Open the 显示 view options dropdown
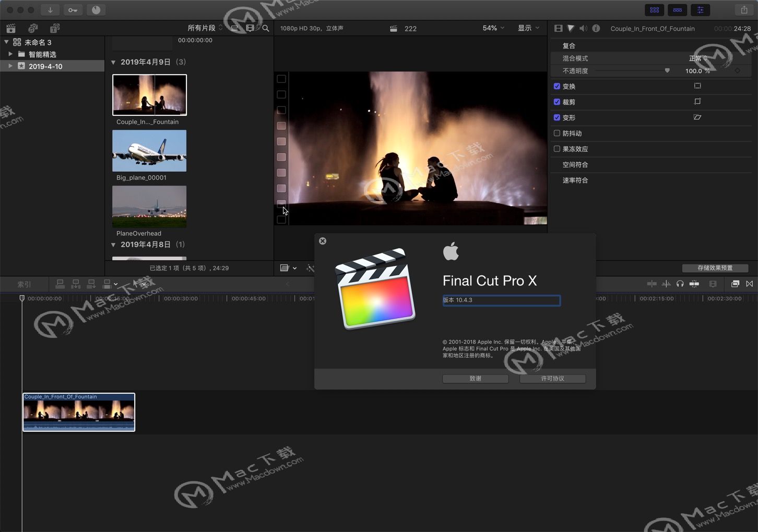The image size is (758, 532). click(528, 28)
